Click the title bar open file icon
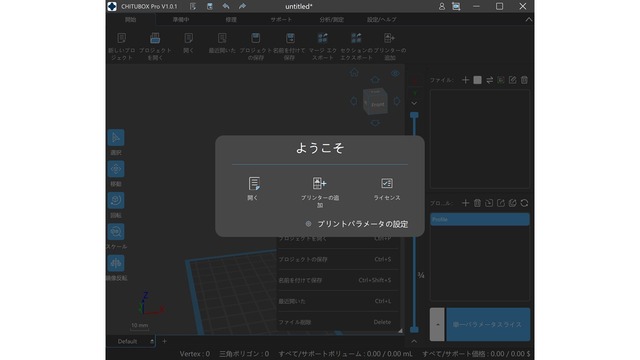Image resolution: width=640 pixels, height=360 pixels. (193, 6)
